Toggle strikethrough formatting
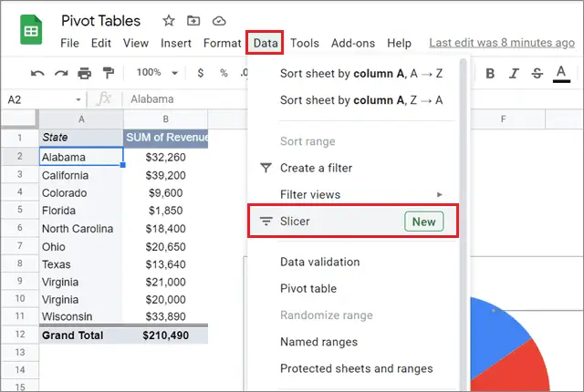 537,73
